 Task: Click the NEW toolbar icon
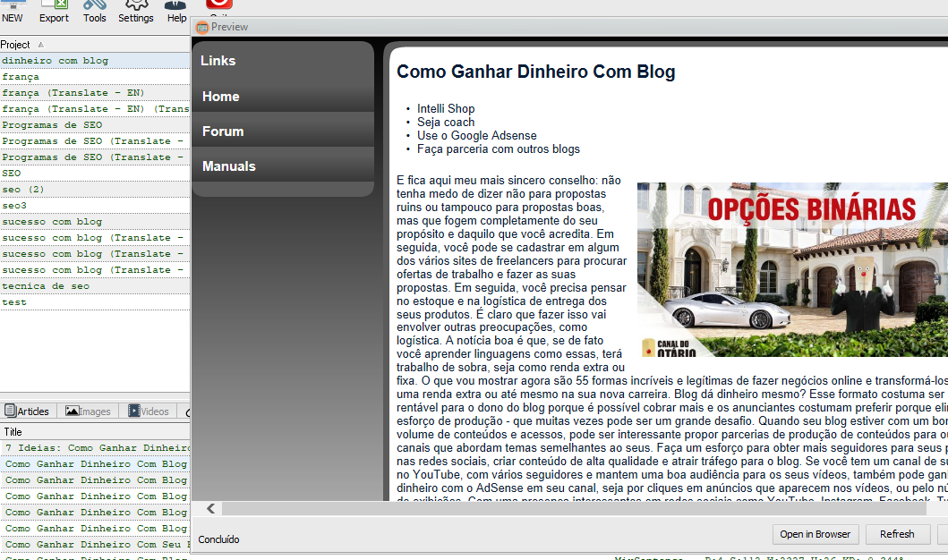coord(13,4)
